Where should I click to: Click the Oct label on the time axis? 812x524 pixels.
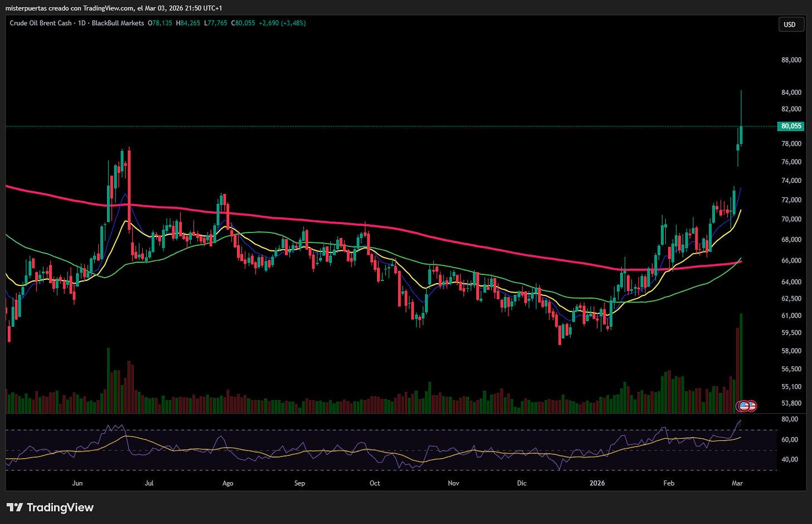pos(375,483)
